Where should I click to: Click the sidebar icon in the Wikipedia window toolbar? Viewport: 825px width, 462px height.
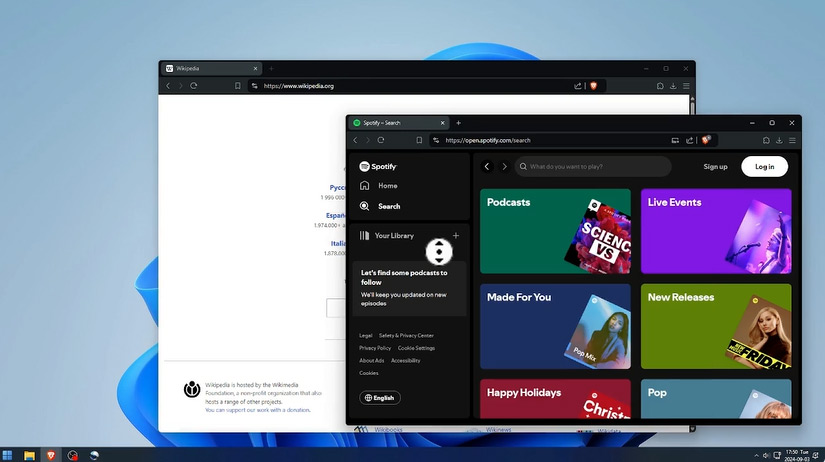pos(660,86)
